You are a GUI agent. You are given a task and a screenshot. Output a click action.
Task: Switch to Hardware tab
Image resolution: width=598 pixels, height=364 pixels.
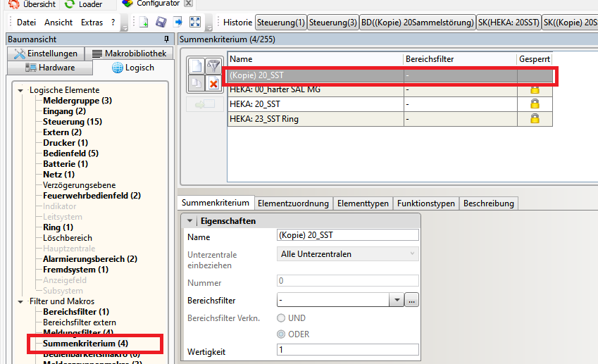50,68
